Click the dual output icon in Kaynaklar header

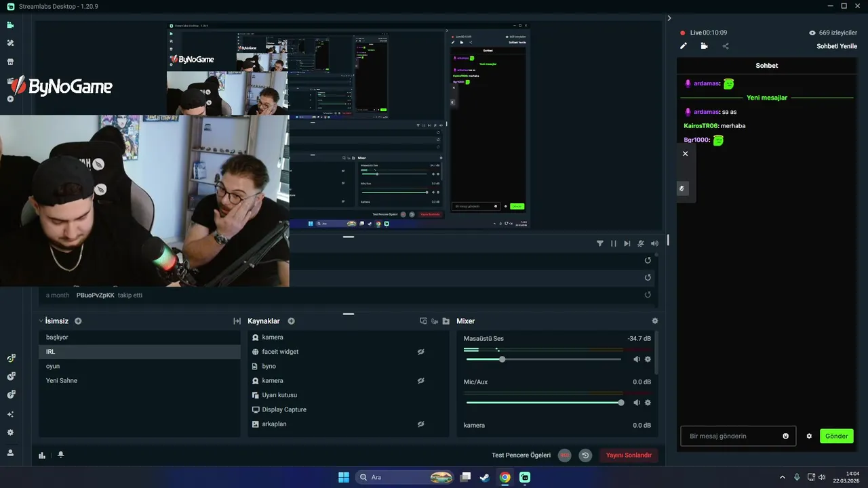(x=423, y=321)
